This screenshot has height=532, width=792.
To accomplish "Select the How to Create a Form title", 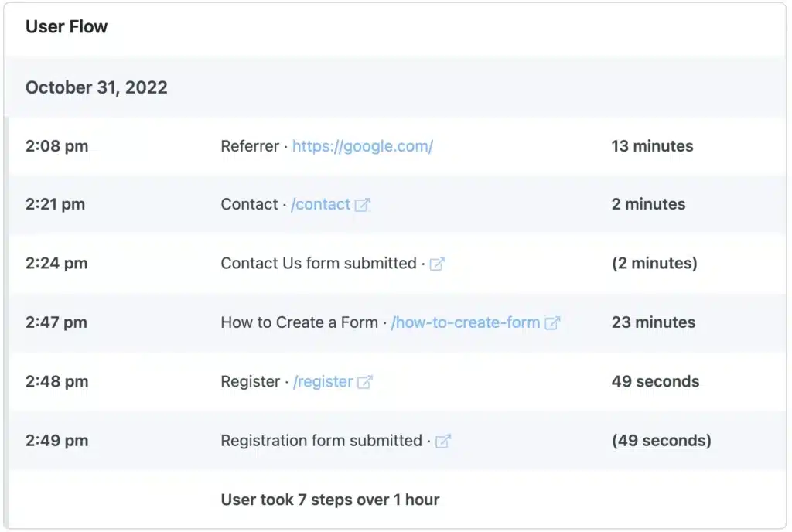I will point(299,322).
